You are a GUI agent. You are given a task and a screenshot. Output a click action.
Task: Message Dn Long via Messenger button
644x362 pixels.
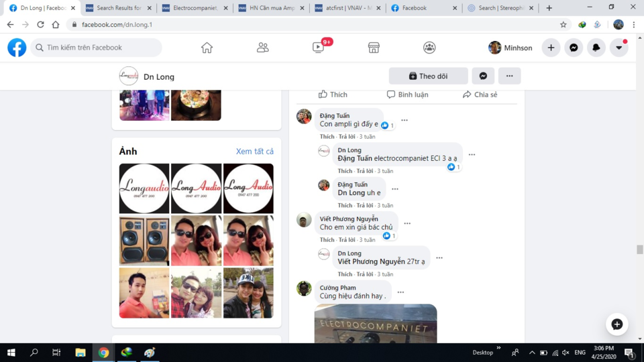click(483, 76)
